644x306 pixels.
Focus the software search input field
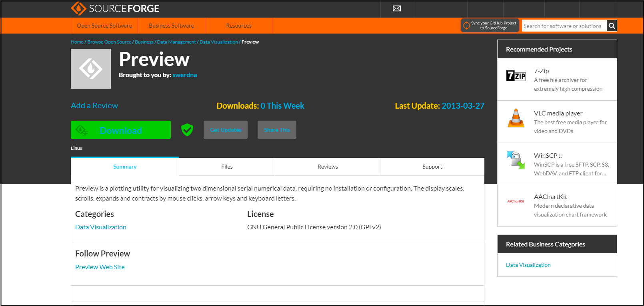(564, 26)
